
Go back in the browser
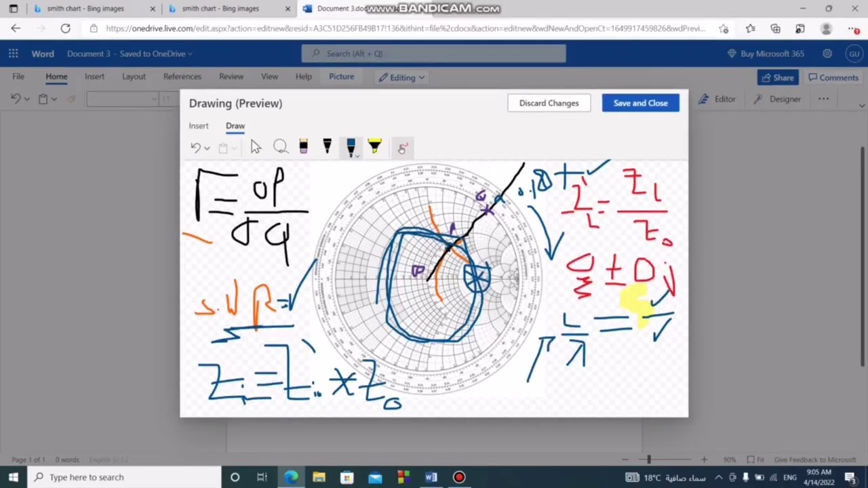pyautogui.click(x=16, y=28)
